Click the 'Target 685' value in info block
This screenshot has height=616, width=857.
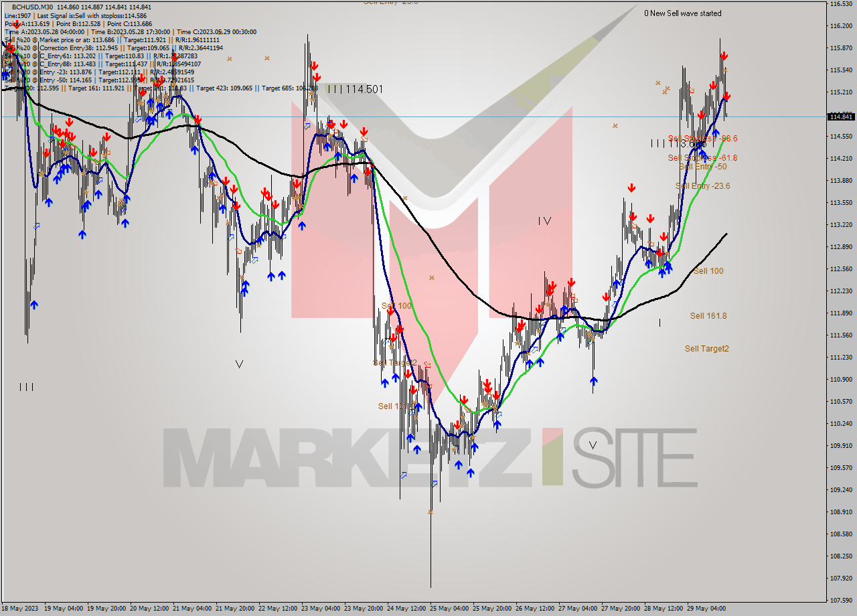(290, 88)
